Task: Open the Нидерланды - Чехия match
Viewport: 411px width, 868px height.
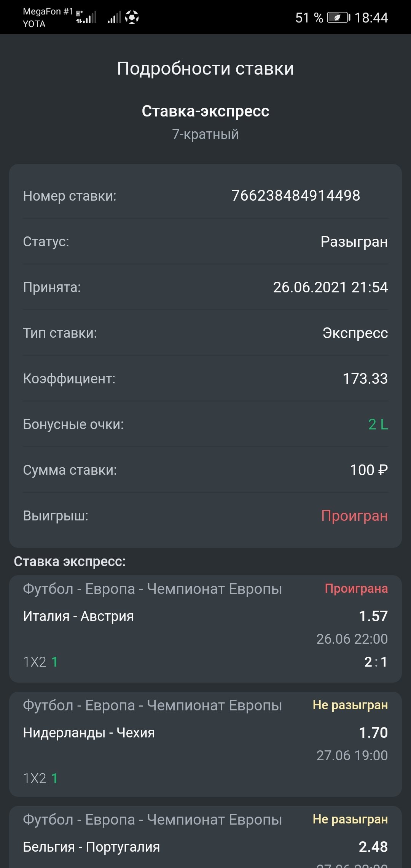Action: [x=89, y=732]
